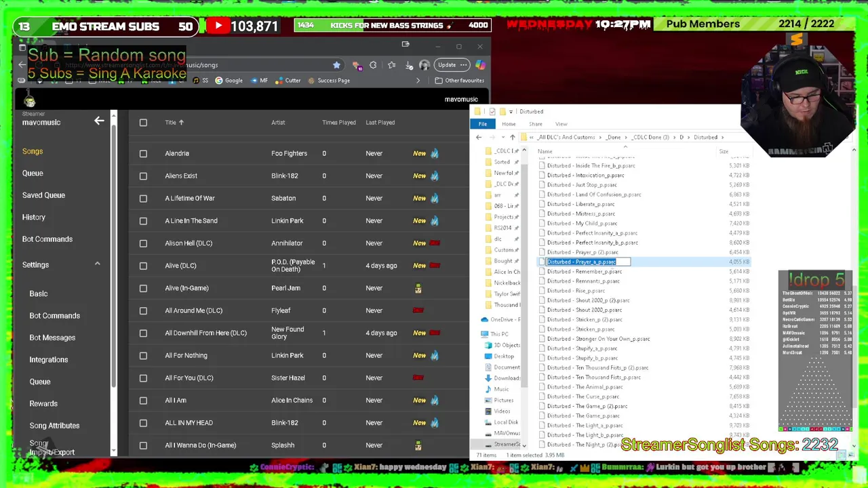Click the sidebar collapse back arrow
Viewport: 868px width, 488px height.
(x=99, y=121)
